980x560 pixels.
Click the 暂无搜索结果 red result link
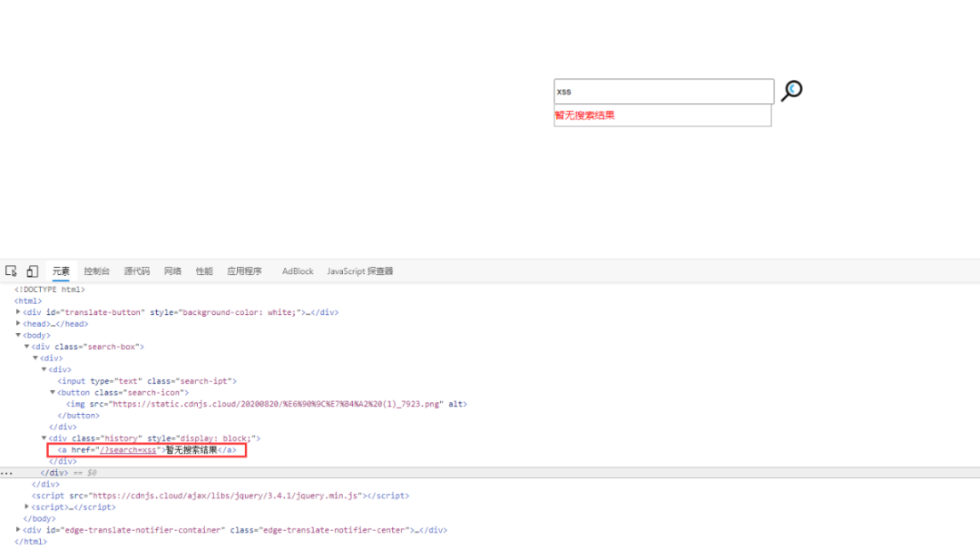584,115
